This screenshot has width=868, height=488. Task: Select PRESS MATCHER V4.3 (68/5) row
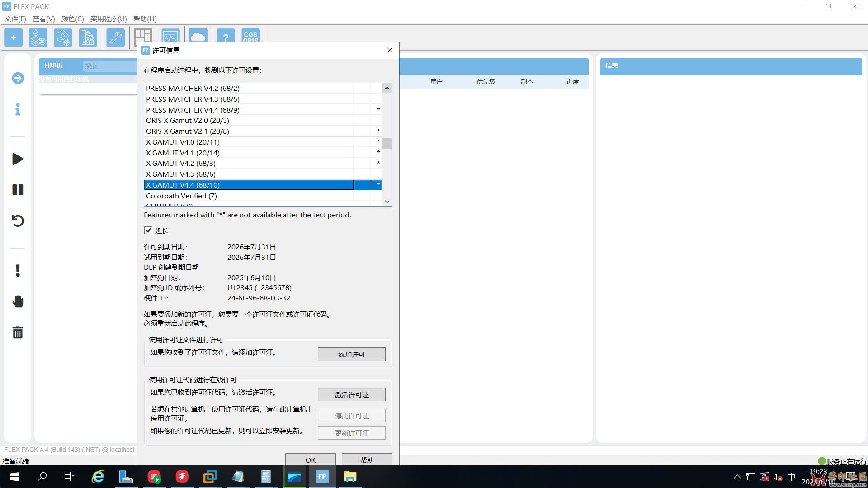(263, 99)
